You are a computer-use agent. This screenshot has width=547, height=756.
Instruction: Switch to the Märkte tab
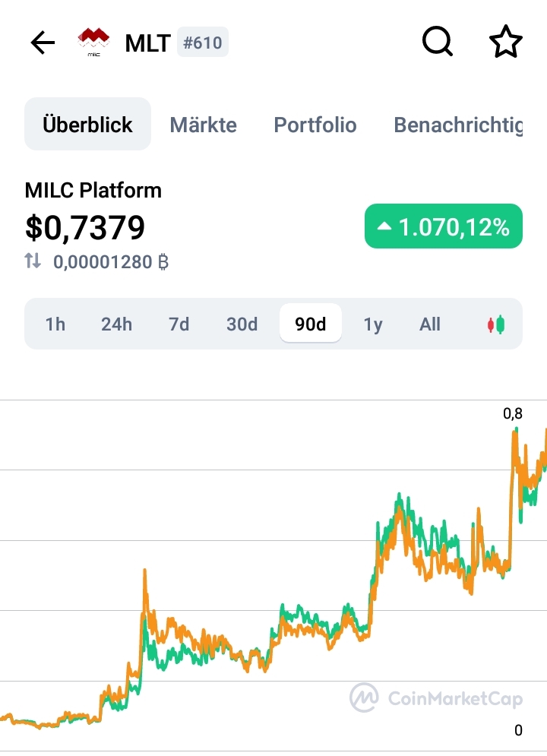pyautogui.click(x=204, y=125)
